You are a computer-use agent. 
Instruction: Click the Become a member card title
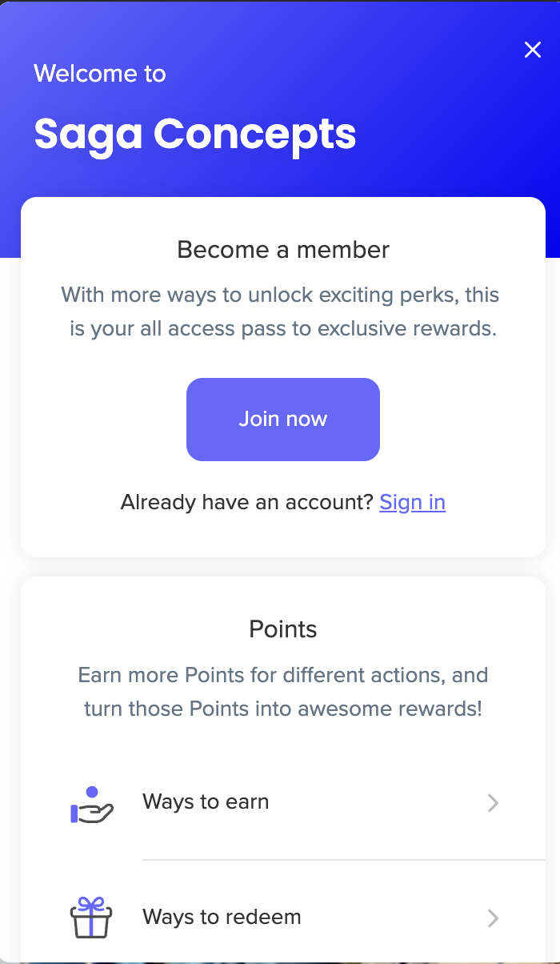click(x=282, y=250)
